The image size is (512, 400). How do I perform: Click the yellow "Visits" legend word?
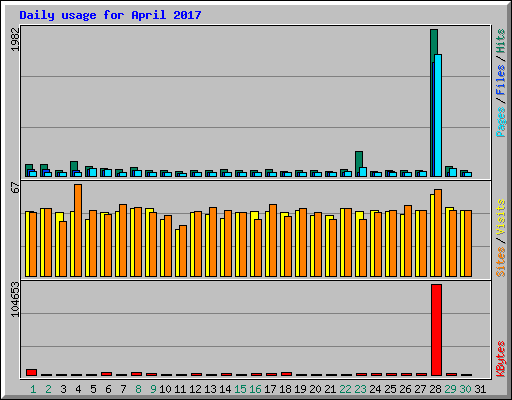pos(500,217)
